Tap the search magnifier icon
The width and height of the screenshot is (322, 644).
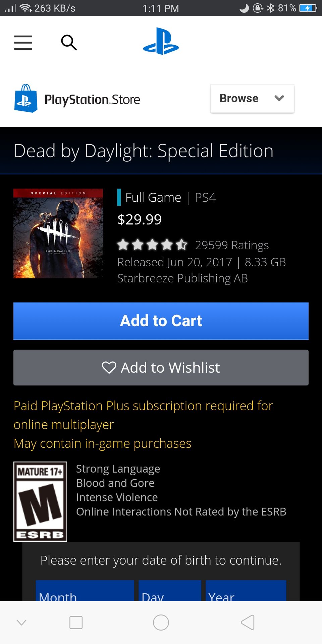(x=69, y=43)
